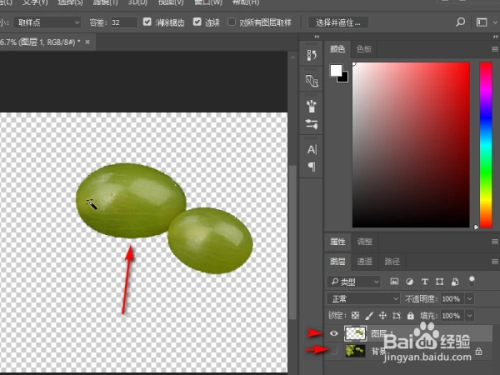Click the 选择并遮住... button

coord(338,23)
